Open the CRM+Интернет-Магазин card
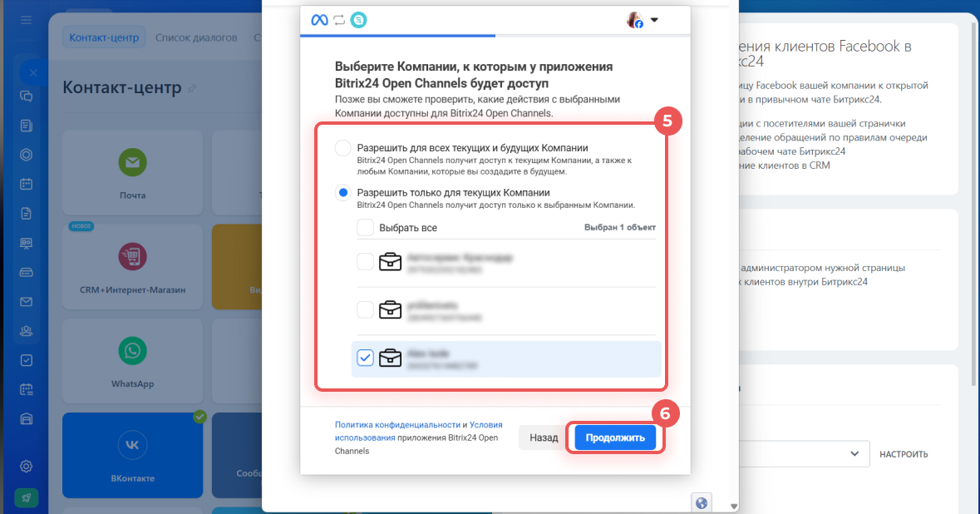This screenshot has width=980, height=514. click(x=132, y=267)
